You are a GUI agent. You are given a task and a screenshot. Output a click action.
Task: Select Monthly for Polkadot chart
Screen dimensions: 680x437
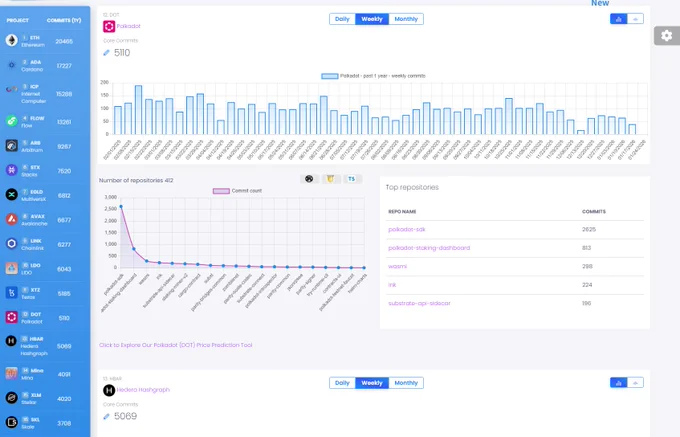[x=406, y=19]
